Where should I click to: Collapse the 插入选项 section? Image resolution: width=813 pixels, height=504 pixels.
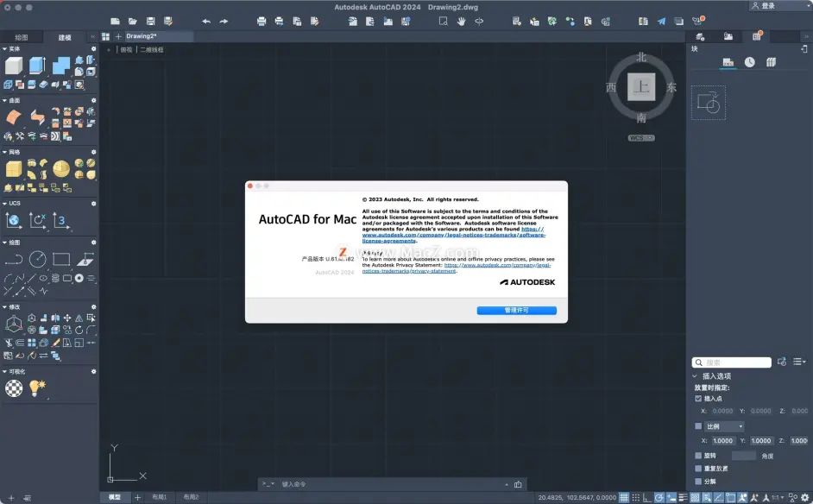coord(695,376)
